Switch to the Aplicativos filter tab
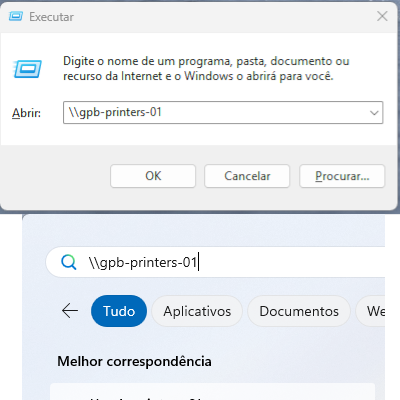 point(197,311)
